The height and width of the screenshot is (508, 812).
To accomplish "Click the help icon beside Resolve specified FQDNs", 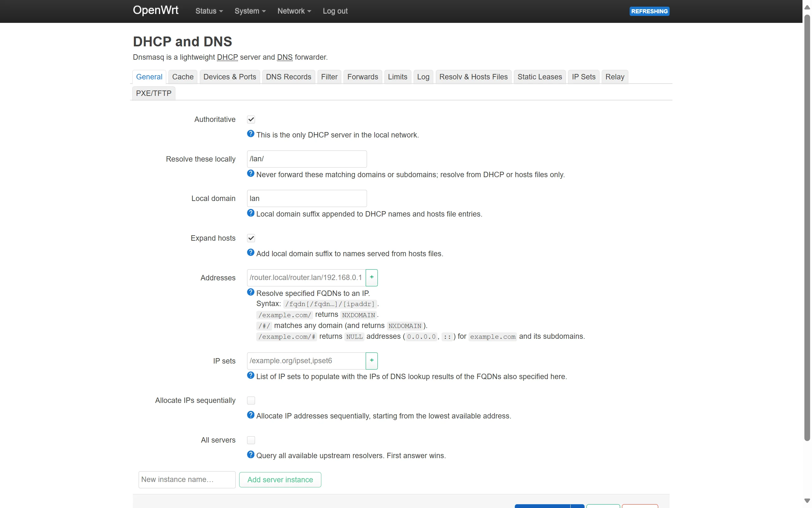I will (251, 292).
